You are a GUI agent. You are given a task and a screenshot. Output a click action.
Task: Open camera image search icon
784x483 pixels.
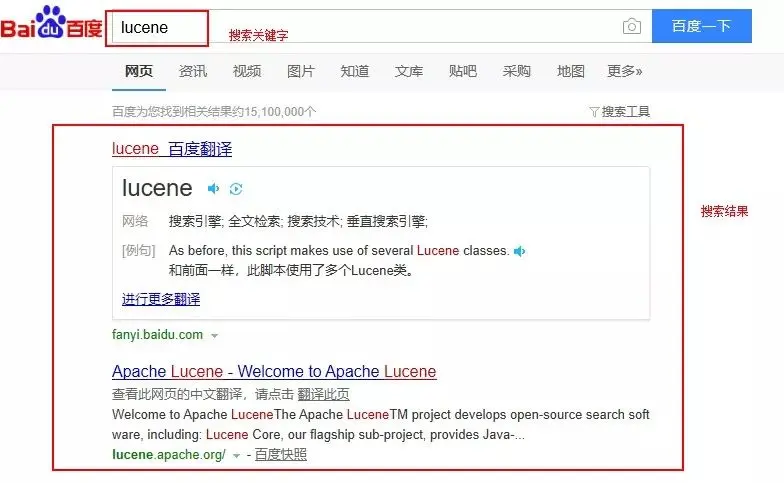pos(632,26)
